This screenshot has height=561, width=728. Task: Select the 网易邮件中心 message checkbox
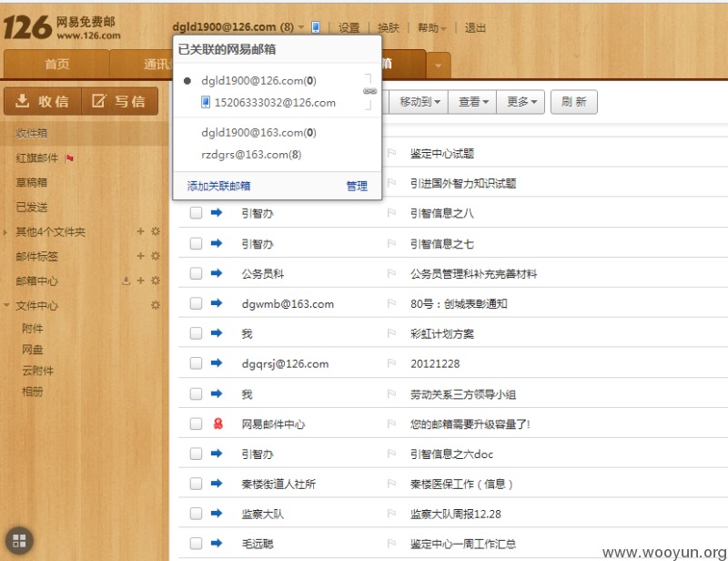pyautogui.click(x=196, y=423)
